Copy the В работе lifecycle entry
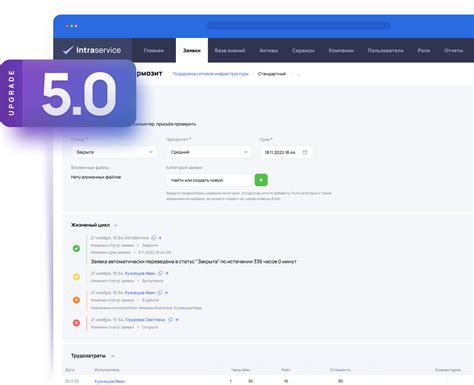474x385 pixels. coord(160,293)
